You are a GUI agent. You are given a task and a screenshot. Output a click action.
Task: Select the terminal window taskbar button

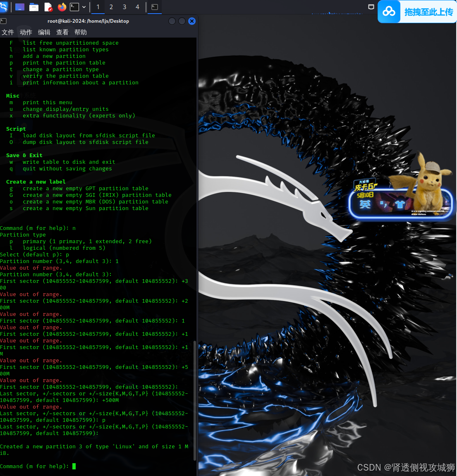pos(155,7)
